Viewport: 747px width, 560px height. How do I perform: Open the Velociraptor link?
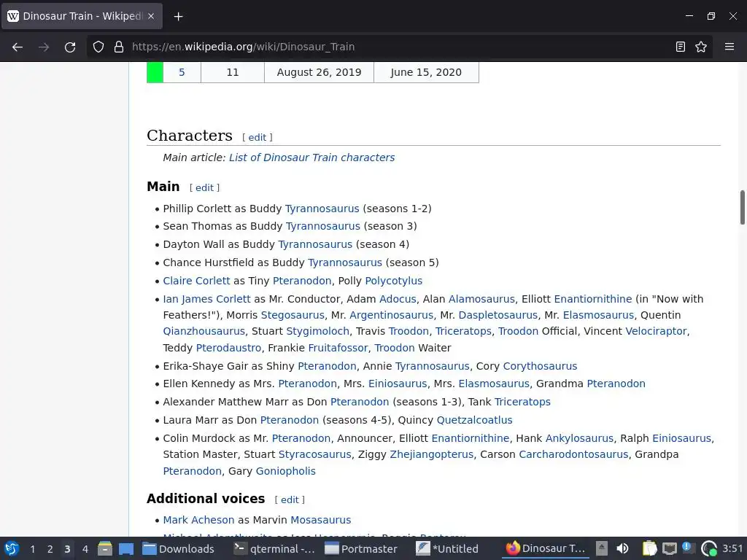point(656,331)
